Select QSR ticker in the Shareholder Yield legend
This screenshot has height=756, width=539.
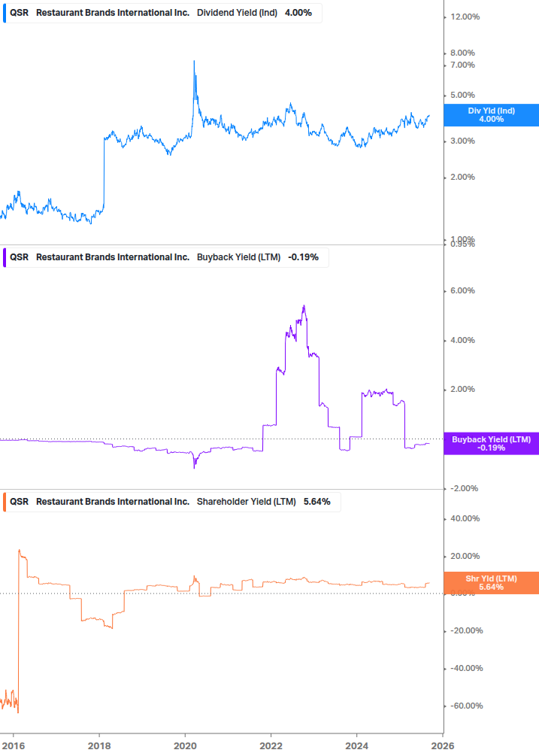coord(19,501)
